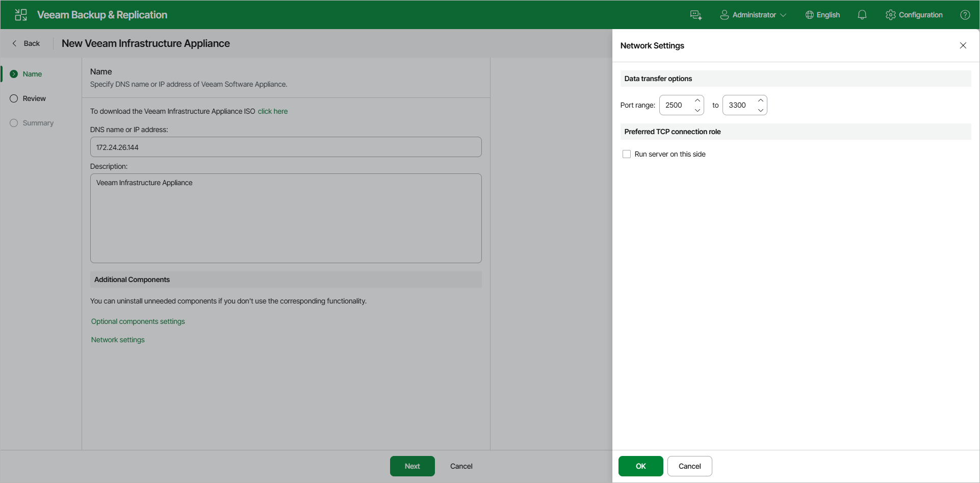Image resolution: width=980 pixels, height=483 pixels.
Task: Open the feedback chat icon
Action: [x=696, y=14]
